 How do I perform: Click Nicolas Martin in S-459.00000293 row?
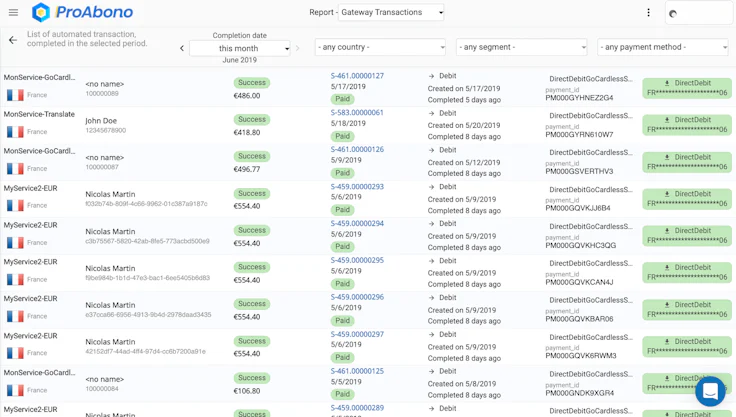[x=110, y=194]
